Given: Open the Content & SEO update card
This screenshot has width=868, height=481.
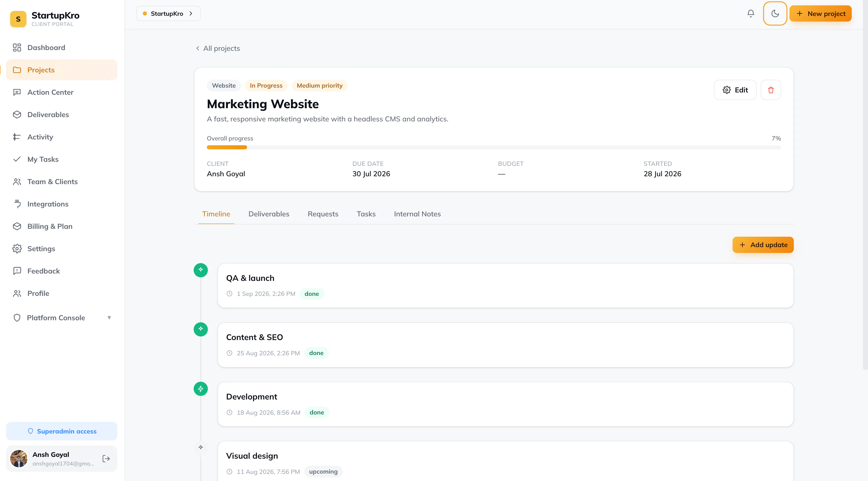Looking at the screenshot, I should pyautogui.click(x=505, y=345).
